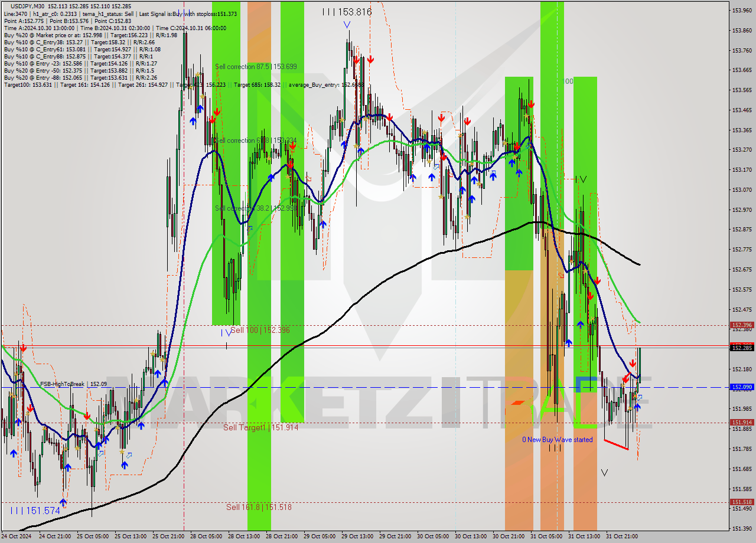
Task: Select the red 152.396 price tag on axis
Action: click(742, 325)
